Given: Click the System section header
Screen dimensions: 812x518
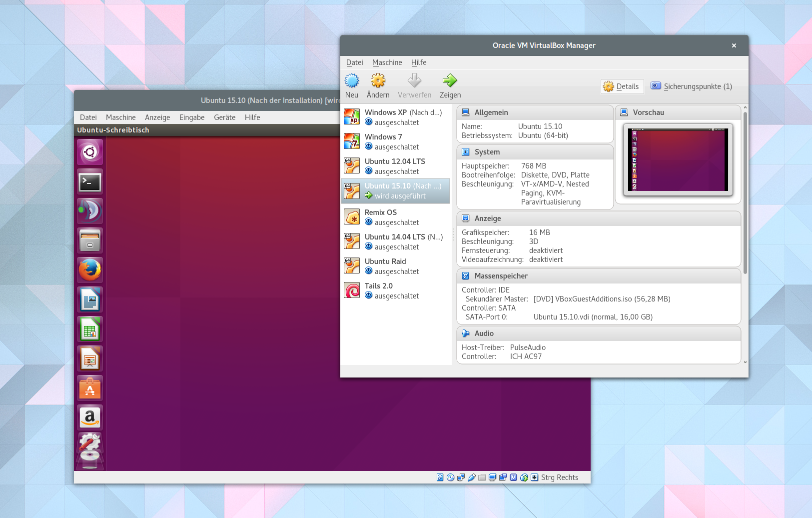Looking at the screenshot, I should click(535, 152).
